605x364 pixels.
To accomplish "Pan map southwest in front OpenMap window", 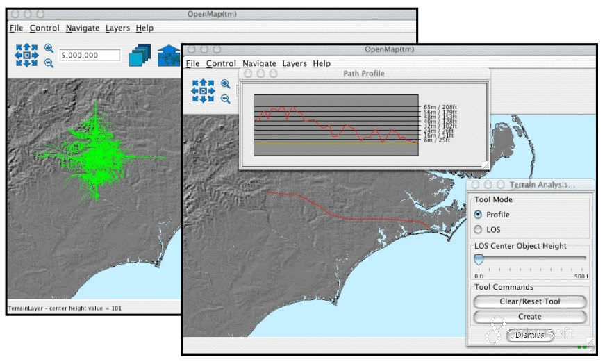I will 195,99.
